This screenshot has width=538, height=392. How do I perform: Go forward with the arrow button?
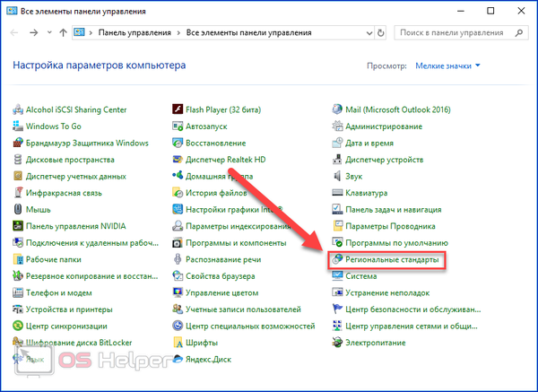coord(34,32)
